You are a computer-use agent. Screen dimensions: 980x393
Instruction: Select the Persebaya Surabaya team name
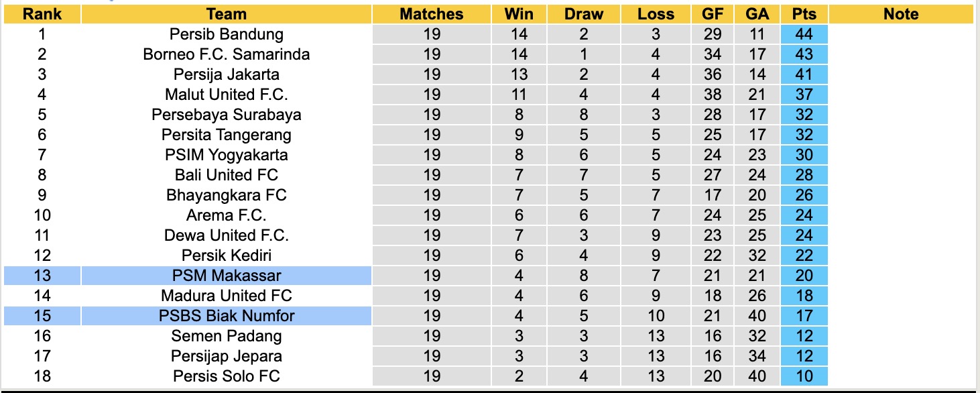[x=227, y=115]
